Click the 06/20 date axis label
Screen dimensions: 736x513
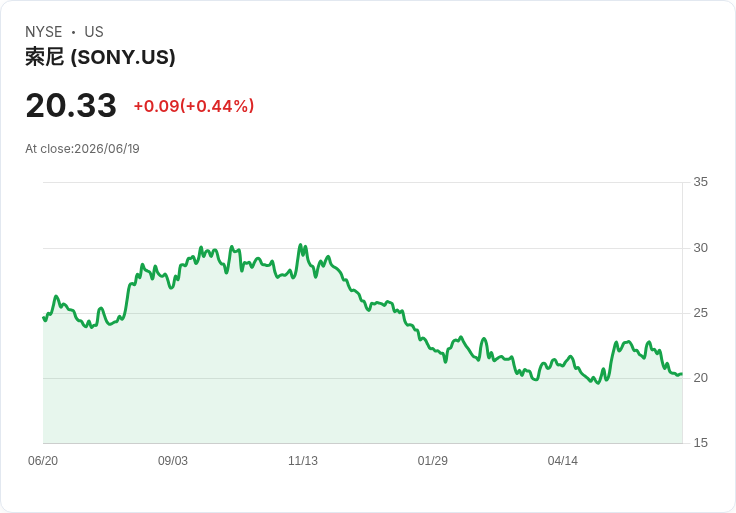tap(43, 461)
